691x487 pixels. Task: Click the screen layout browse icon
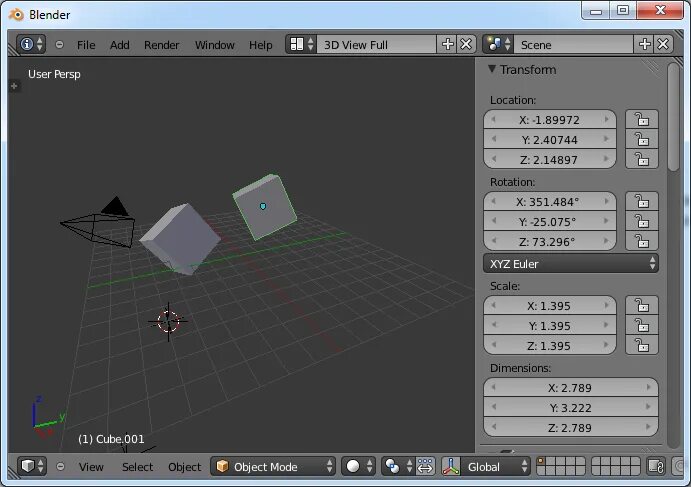pos(301,45)
